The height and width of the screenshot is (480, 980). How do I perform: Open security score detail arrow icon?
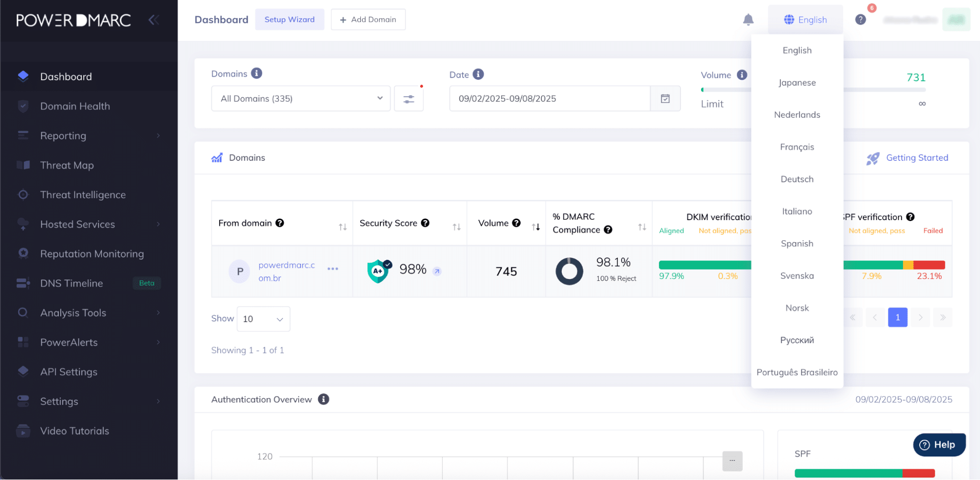point(437,271)
